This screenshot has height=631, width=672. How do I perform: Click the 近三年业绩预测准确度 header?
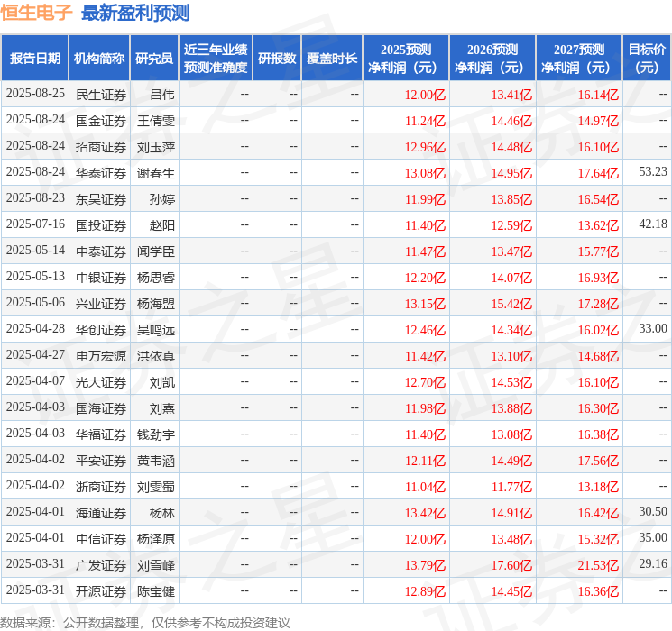[216, 59]
